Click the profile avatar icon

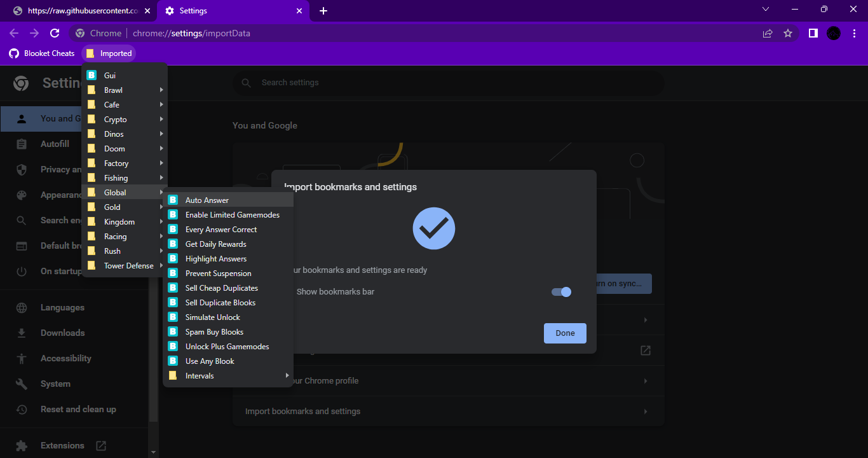coord(834,33)
